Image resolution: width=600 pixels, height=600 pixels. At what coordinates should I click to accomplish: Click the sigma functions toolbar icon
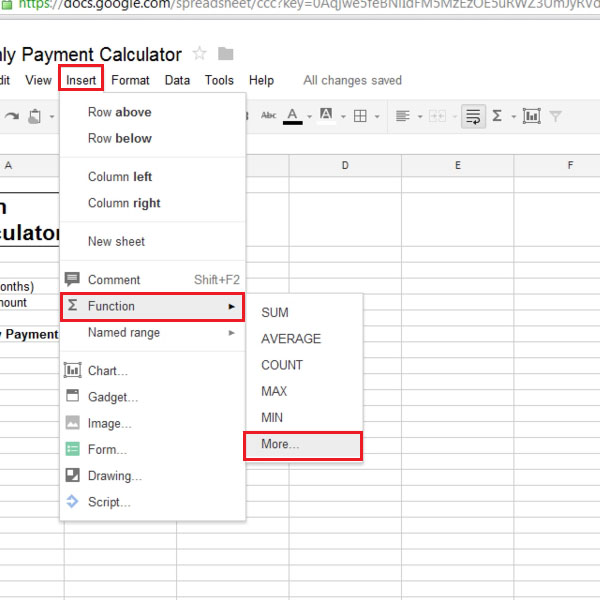[x=497, y=116]
